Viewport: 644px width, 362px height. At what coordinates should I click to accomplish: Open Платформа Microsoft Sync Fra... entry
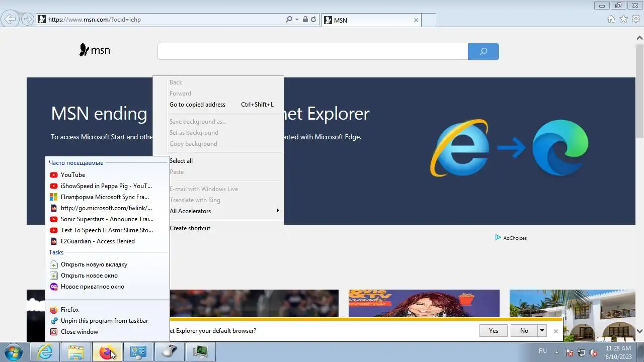pos(107,197)
